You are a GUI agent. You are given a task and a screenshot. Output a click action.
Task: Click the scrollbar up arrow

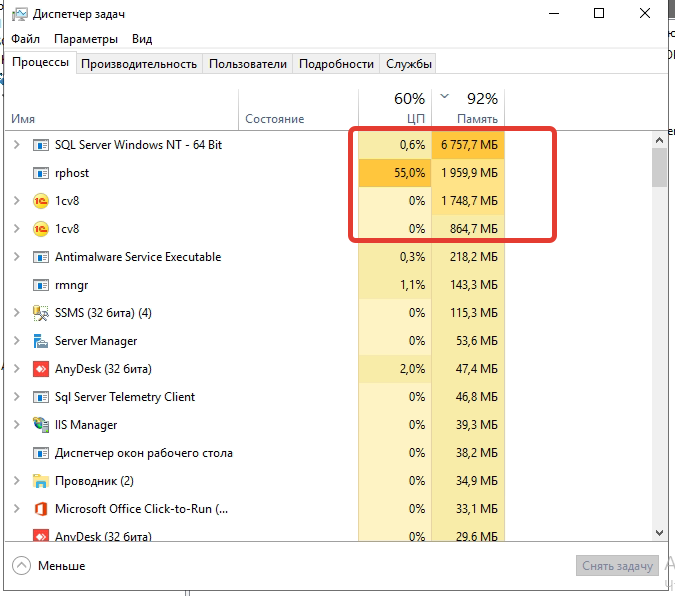[x=659, y=140]
